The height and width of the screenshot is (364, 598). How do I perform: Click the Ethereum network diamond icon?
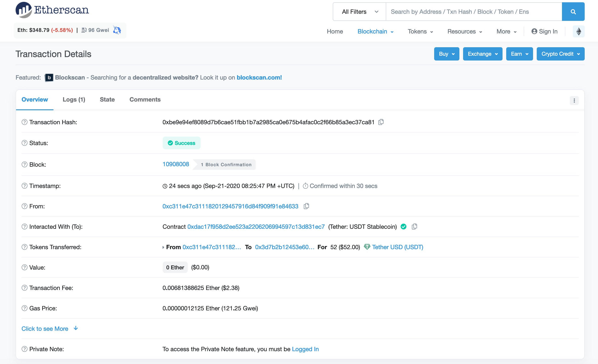578,32
